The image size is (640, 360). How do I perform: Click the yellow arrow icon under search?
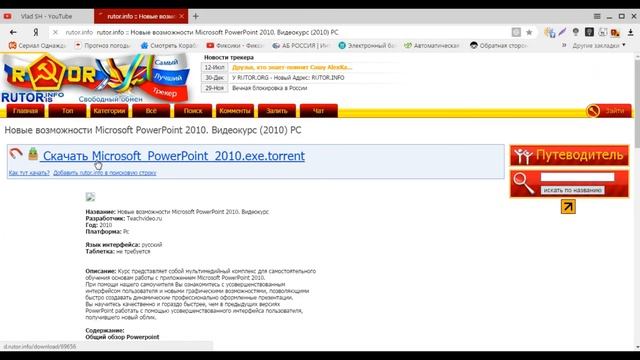coord(568,207)
